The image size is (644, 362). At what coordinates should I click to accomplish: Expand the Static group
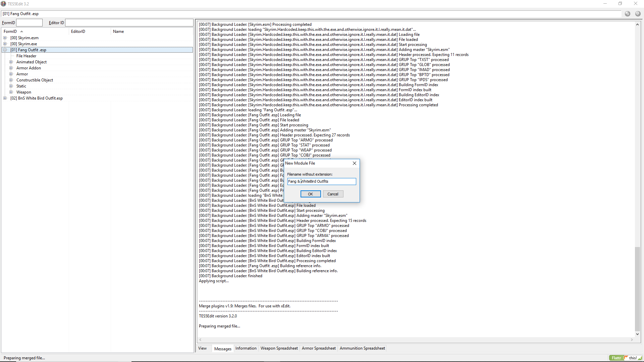coord(11,86)
